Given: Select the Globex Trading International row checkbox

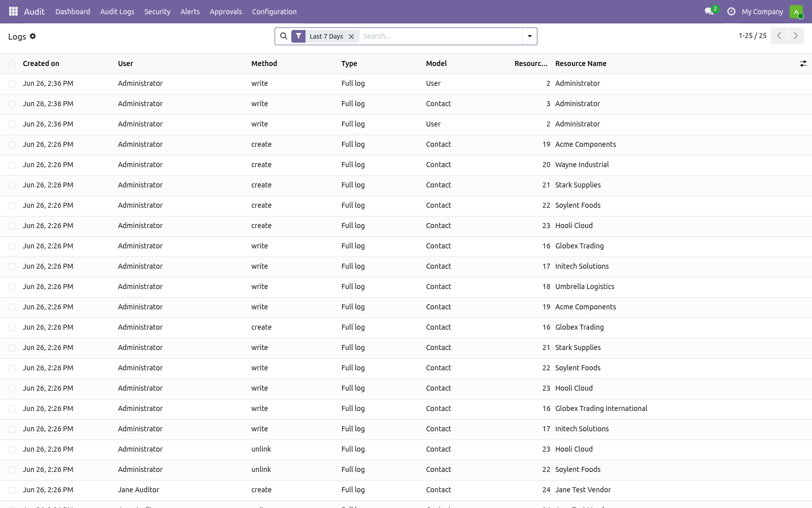Looking at the screenshot, I should pyautogui.click(x=12, y=408).
